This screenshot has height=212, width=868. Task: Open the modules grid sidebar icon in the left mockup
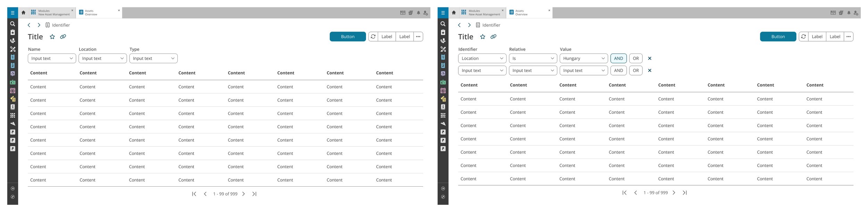pyautogui.click(x=12, y=115)
